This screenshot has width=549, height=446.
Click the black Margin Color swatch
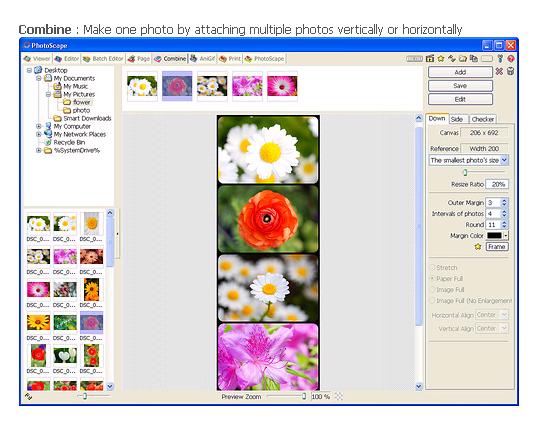click(494, 236)
